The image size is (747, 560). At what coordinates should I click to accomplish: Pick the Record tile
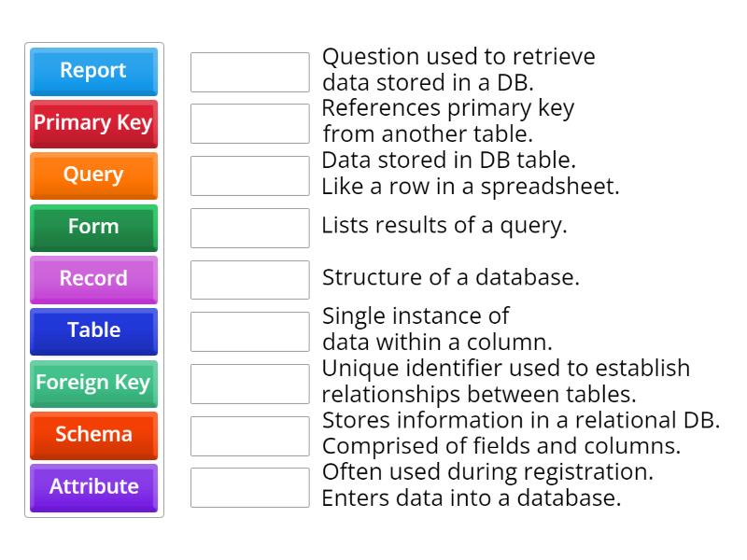click(92, 279)
